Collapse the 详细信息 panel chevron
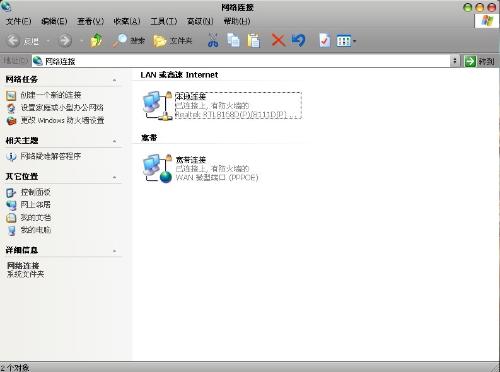This screenshot has height=372, width=500. (x=115, y=251)
